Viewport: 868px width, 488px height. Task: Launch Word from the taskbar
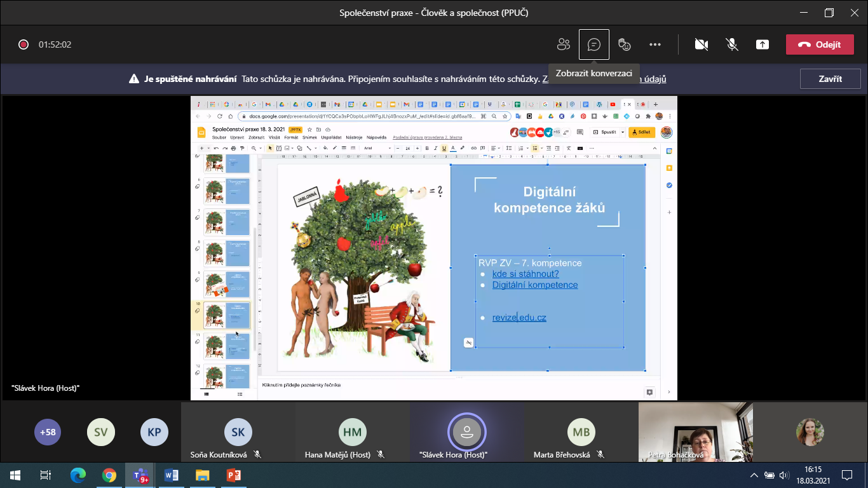tap(172, 475)
